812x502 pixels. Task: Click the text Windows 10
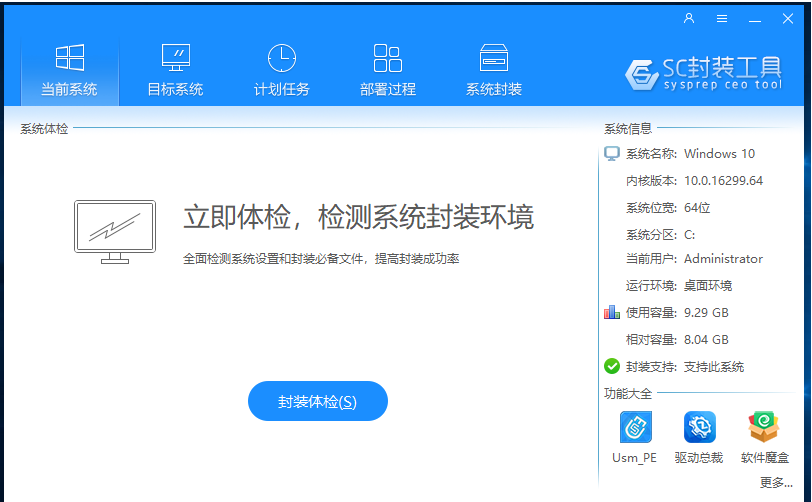[x=719, y=154]
